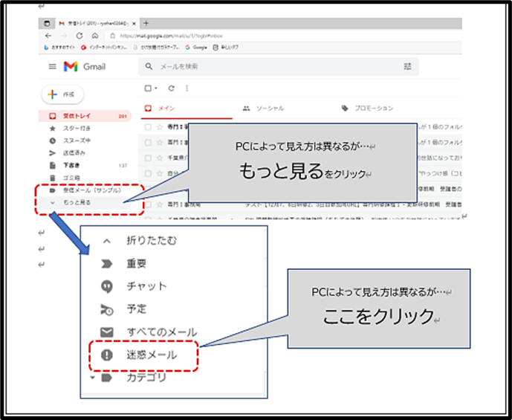The height and width of the screenshot is (420, 512).
Task: Reload the page with the browser refresh icon
Action: tap(80, 36)
